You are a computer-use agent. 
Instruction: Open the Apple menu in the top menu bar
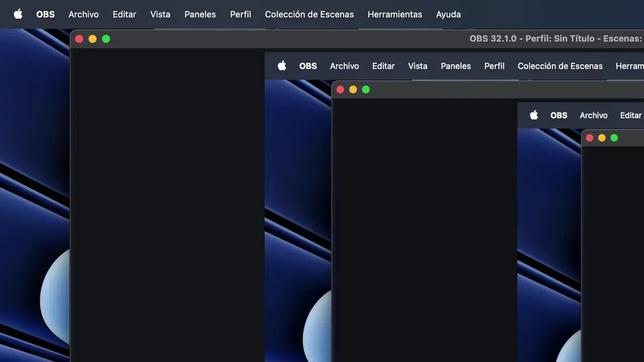(18, 14)
